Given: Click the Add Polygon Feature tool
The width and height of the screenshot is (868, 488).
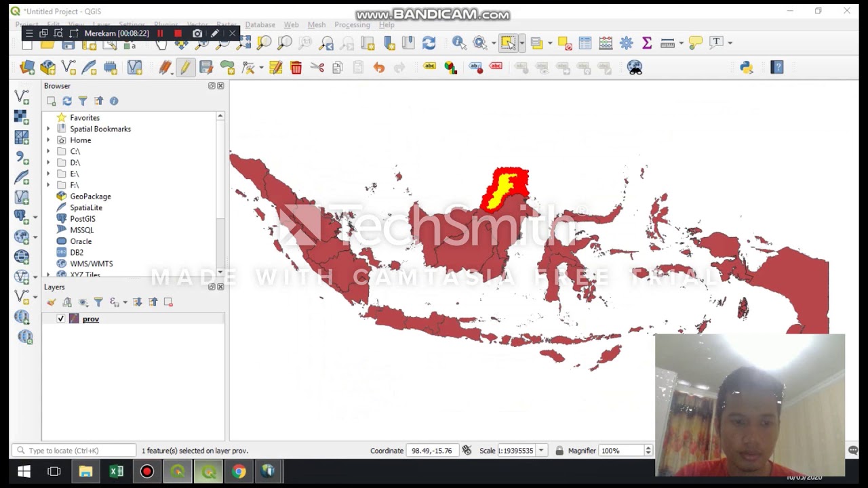Looking at the screenshot, I should [227, 67].
